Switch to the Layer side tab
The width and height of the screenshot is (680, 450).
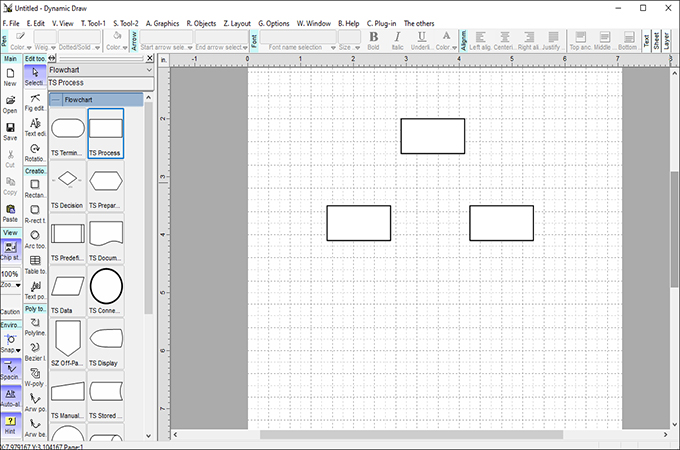667,41
